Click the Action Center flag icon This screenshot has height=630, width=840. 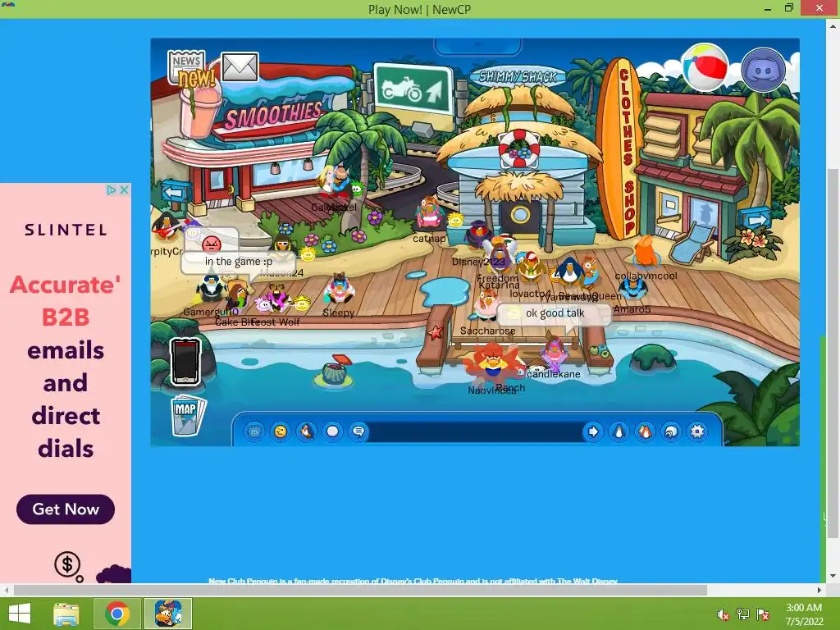point(762,614)
